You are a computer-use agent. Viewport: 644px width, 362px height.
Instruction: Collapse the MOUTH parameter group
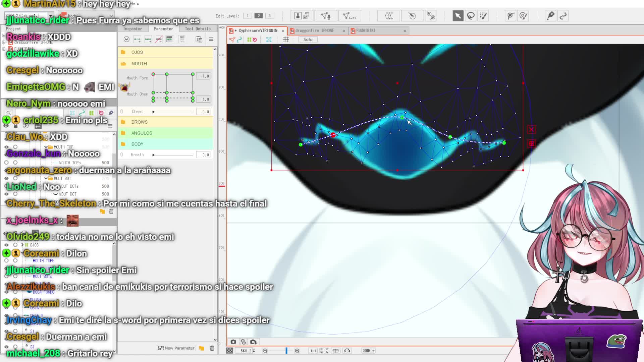click(123, 64)
